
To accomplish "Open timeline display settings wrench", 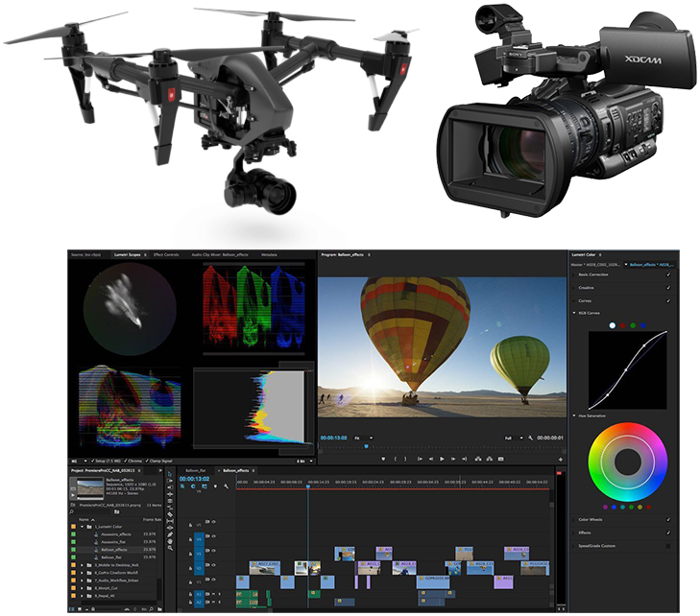I will (x=227, y=486).
